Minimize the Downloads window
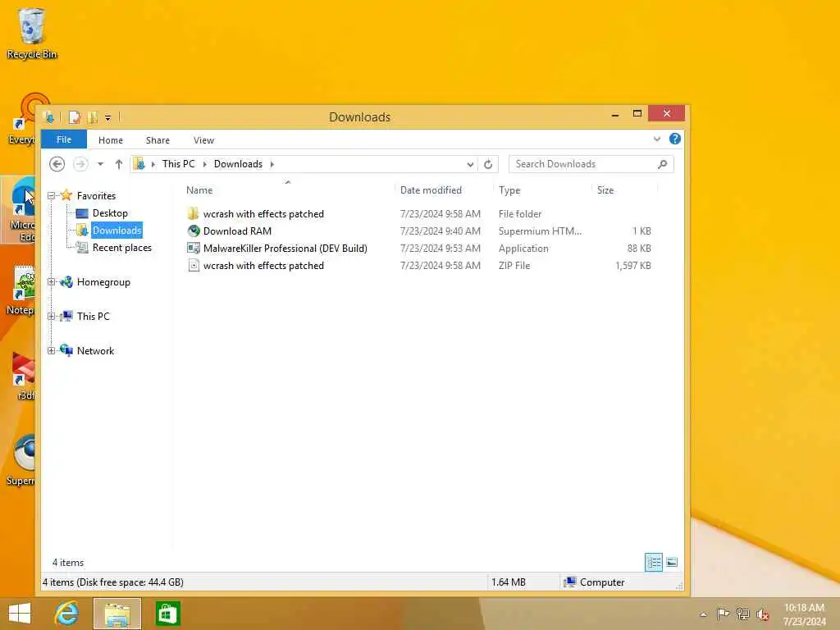This screenshot has height=630, width=840. click(615, 114)
